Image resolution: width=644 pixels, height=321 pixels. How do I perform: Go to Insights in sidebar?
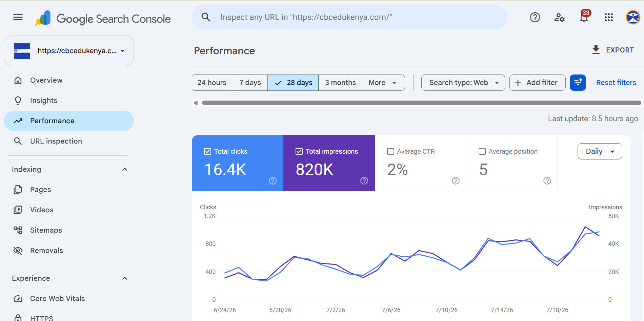[x=69, y=101]
